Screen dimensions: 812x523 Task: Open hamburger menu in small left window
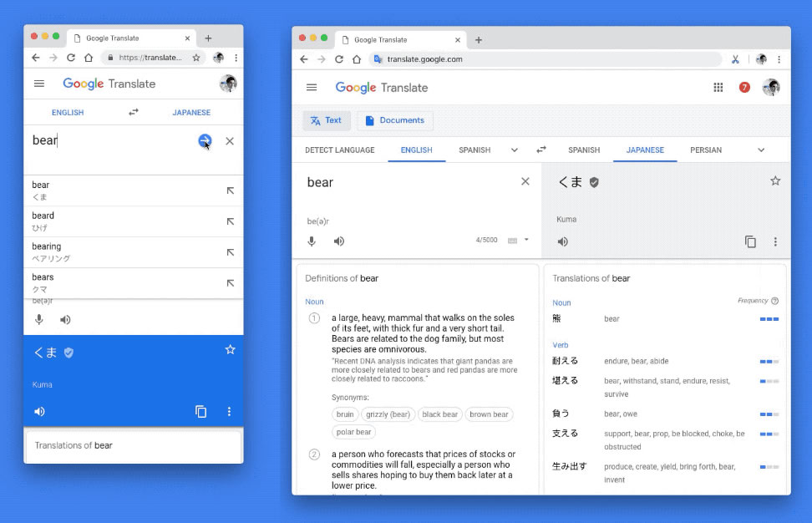coord(38,84)
